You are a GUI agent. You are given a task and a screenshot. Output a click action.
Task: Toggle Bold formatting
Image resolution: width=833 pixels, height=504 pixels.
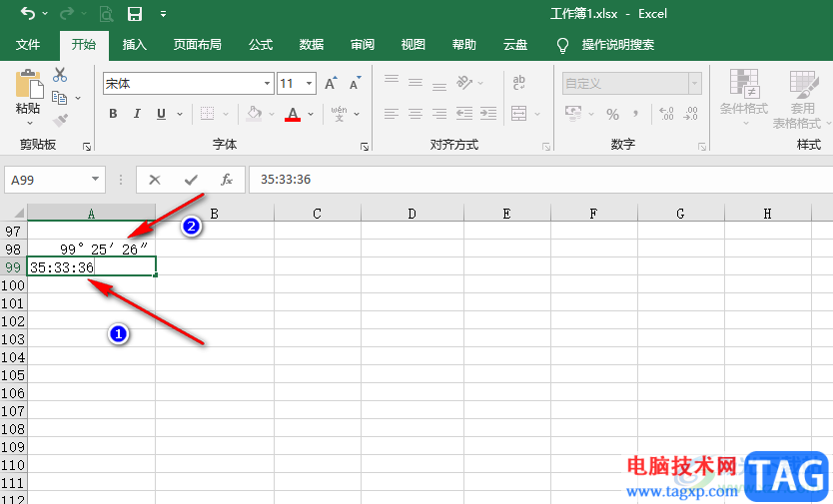(x=113, y=113)
